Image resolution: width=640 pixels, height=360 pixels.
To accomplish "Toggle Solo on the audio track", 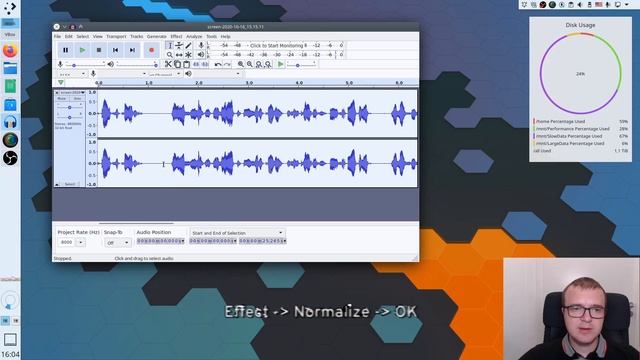I will coord(77,98).
